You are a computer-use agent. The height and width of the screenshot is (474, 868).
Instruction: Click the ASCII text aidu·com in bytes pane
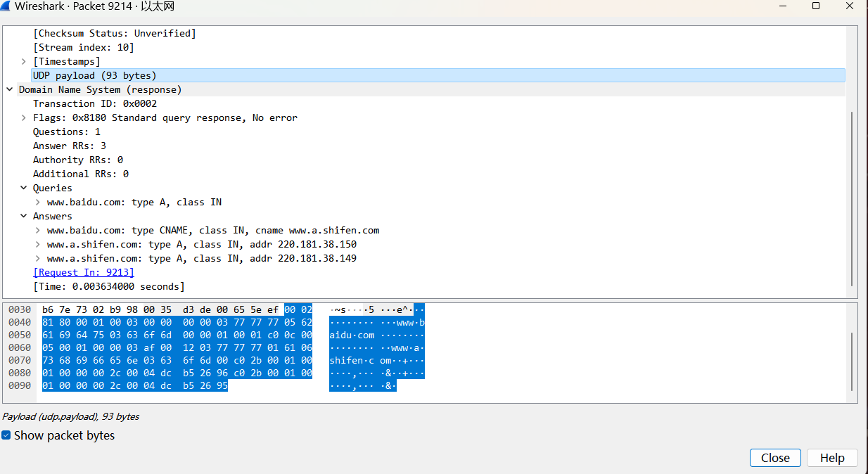pos(352,335)
